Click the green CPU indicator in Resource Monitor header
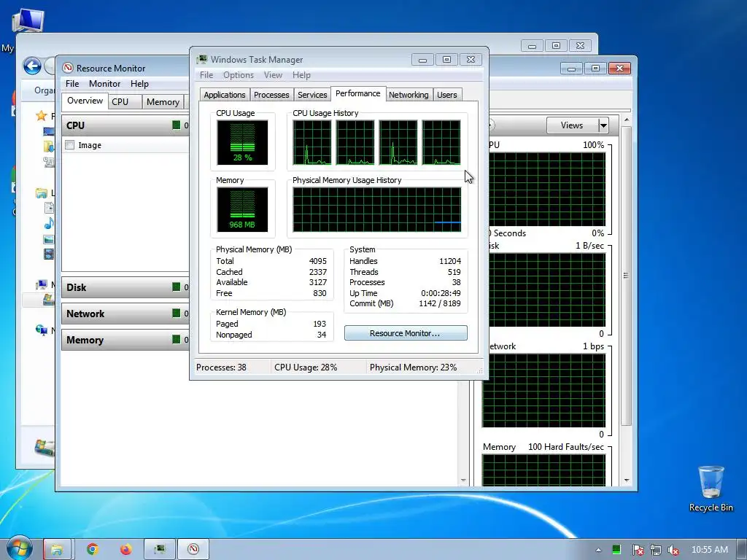The width and height of the screenshot is (747, 560). pyautogui.click(x=177, y=125)
